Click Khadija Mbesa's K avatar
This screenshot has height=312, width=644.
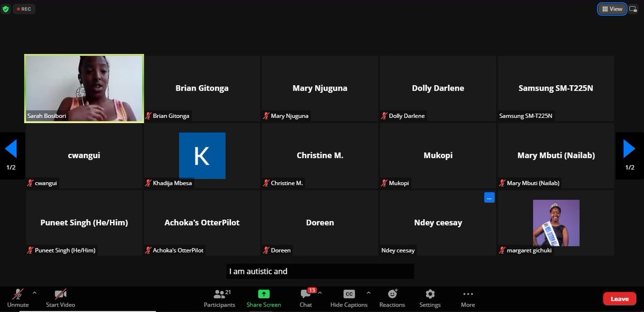[x=202, y=155]
